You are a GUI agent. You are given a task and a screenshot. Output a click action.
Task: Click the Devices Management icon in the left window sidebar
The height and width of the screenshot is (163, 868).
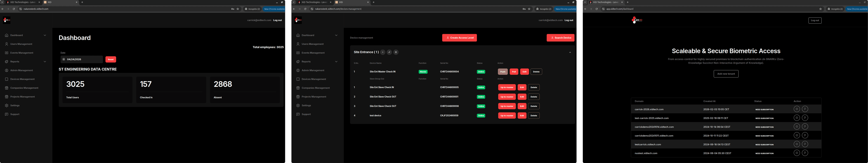6,79
